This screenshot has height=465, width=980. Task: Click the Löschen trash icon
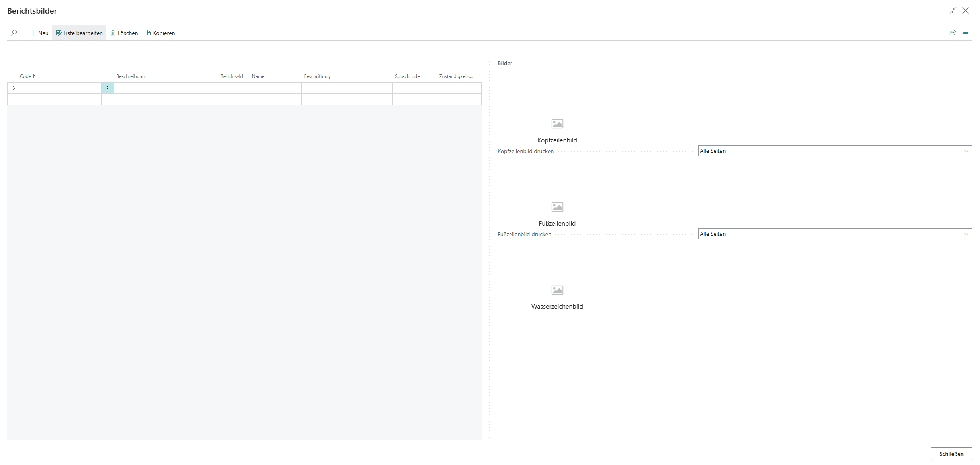coord(113,33)
